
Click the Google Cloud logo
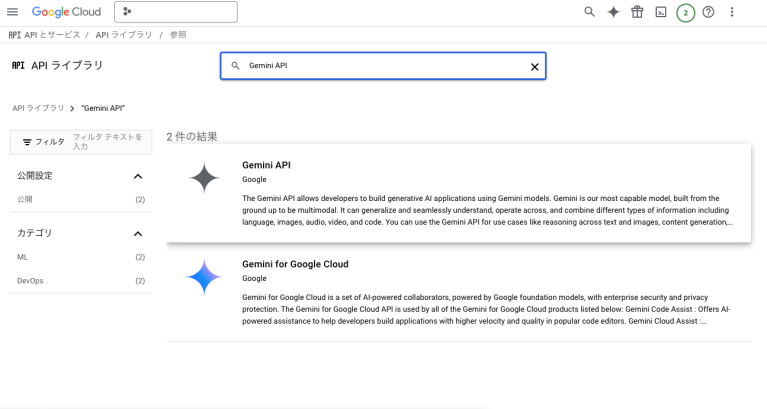(66, 12)
